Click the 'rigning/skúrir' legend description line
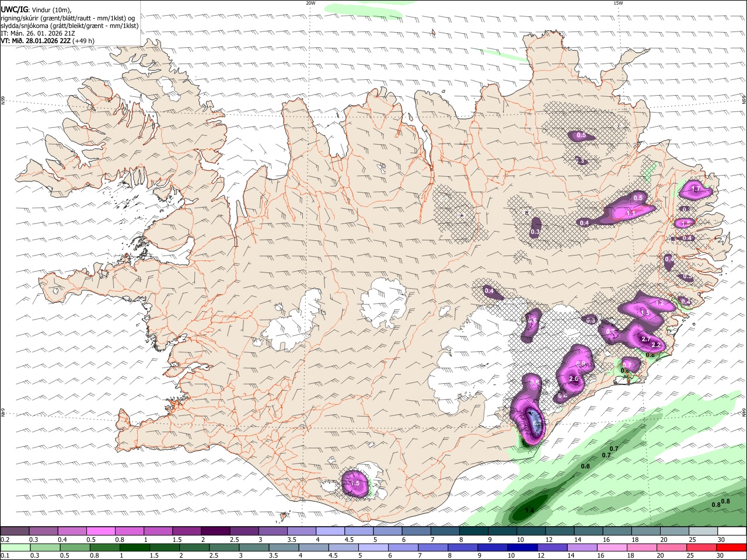Viewport: 747px width, 560px height. [x=67, y=17]
